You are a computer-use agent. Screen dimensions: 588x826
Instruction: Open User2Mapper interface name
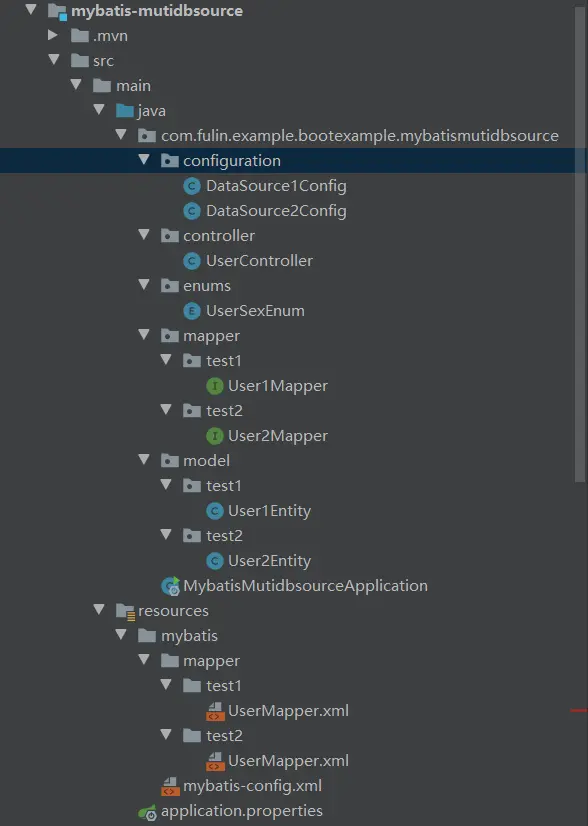click(278, 436)
